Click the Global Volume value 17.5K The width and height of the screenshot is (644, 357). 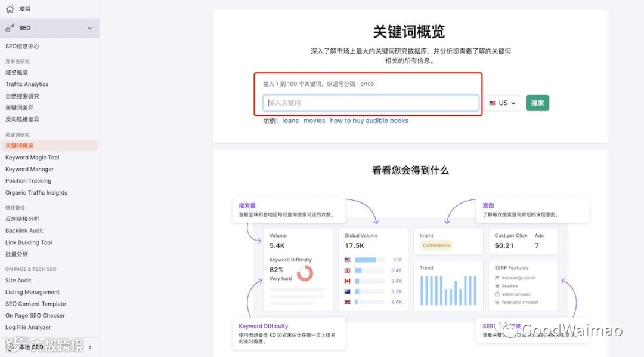354,245
